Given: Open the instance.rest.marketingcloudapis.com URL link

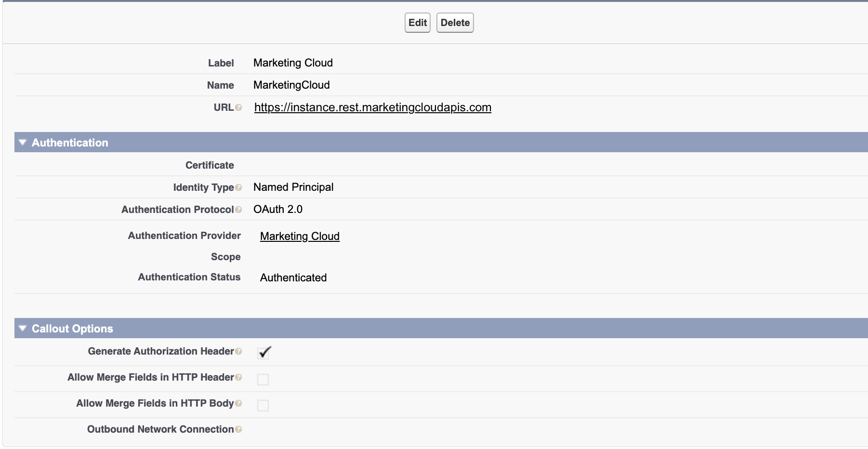Looking at the screenshot, I should click(x=372, y=107).
